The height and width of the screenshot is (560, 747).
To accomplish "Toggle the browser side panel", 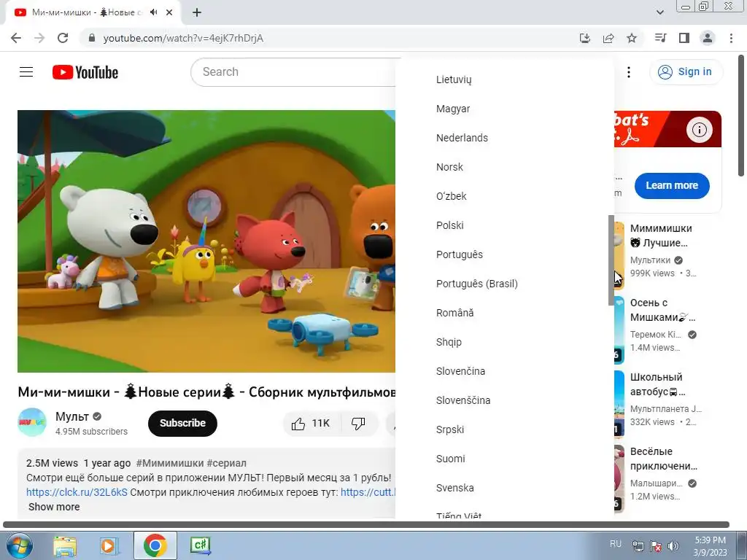I will (684, 38).
